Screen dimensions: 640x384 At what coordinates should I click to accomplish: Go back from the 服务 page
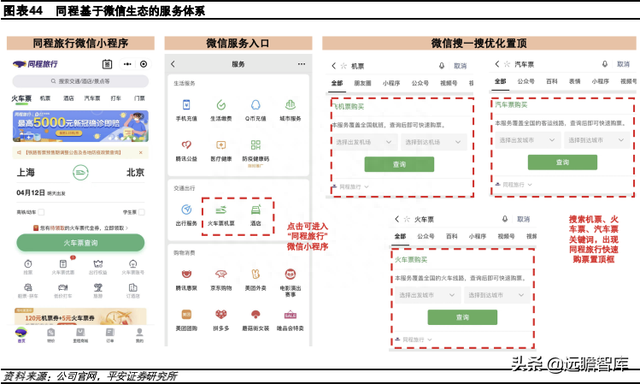point(173,64)
